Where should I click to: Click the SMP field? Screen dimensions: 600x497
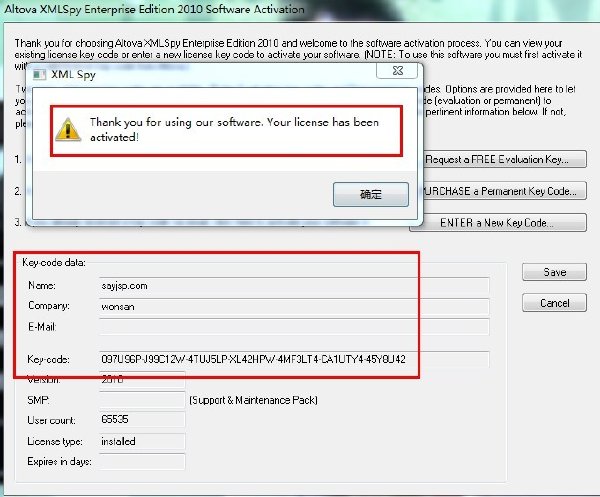click(x=142, y=400)
